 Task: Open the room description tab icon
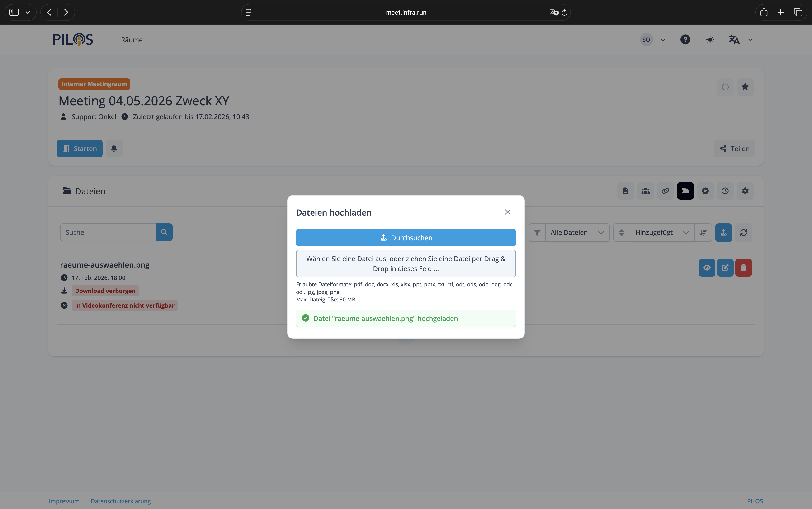click(x=625, y=191)
